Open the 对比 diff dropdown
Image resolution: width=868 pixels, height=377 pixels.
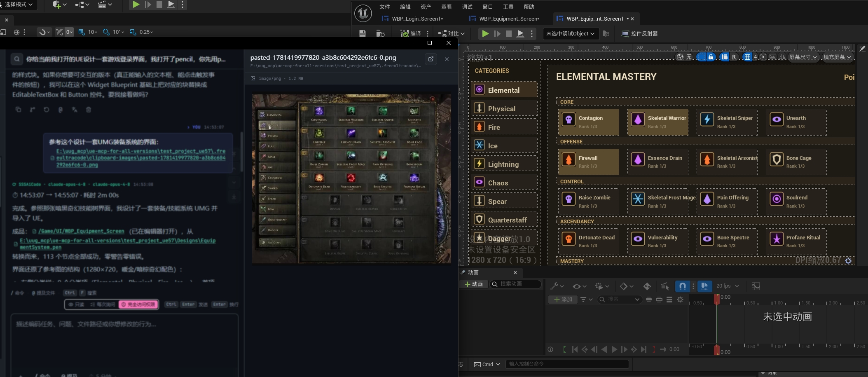click(452, 34)
